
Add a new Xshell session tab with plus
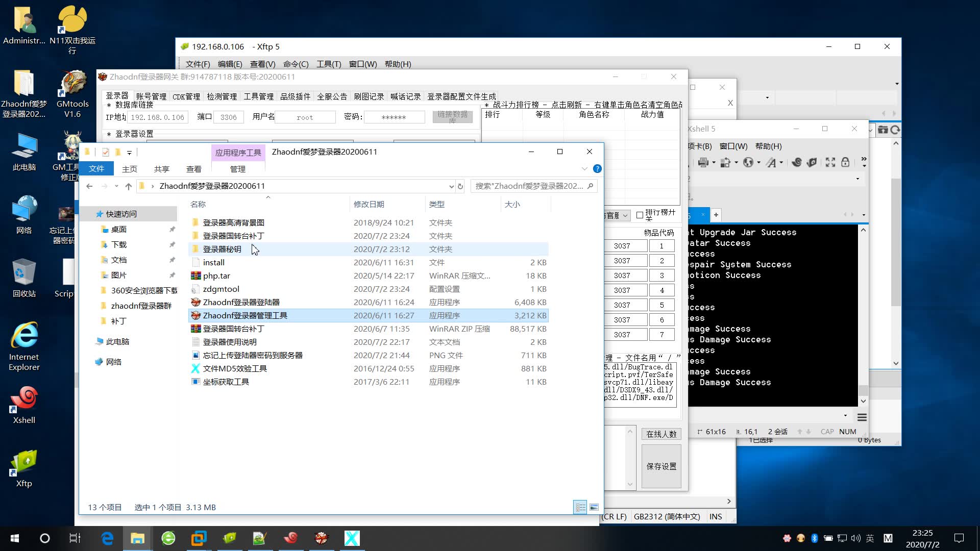[x=716, y=215]
